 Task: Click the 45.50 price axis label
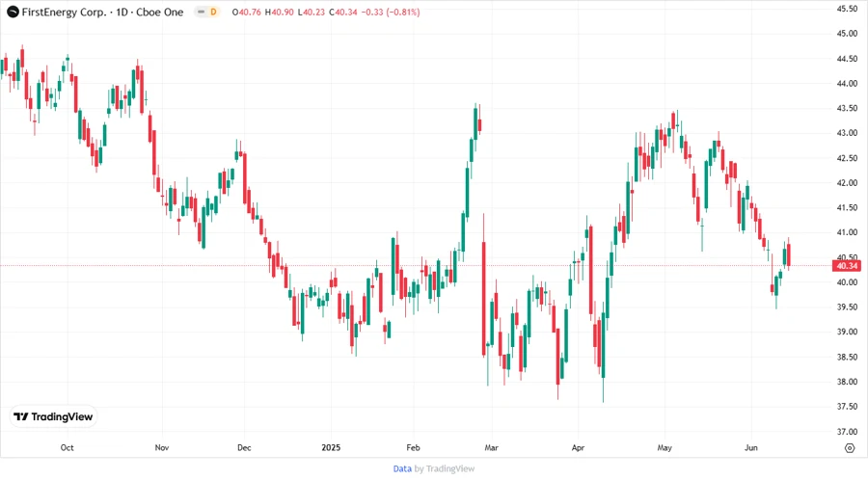(847, 9)
